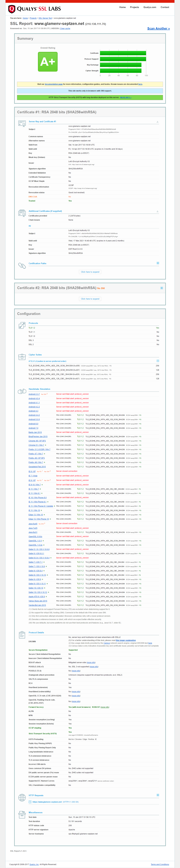Open the https://www.glamenv-septzen.net/ request link
This screenshot has width=180, height=868.
47,802
